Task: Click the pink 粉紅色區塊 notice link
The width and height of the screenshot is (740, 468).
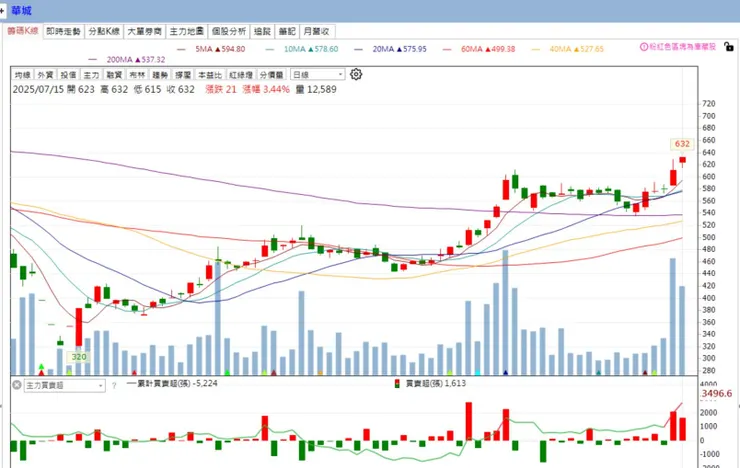Action: [682, 47]
